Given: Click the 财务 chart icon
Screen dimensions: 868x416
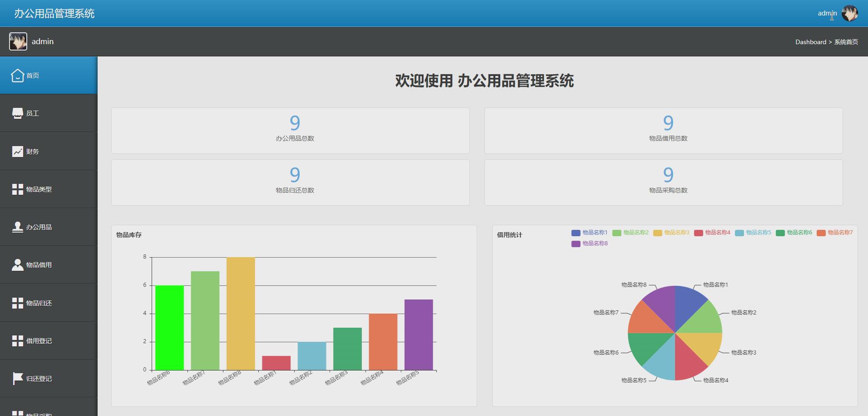Looking at the screenshot, I should coord(17,151).
